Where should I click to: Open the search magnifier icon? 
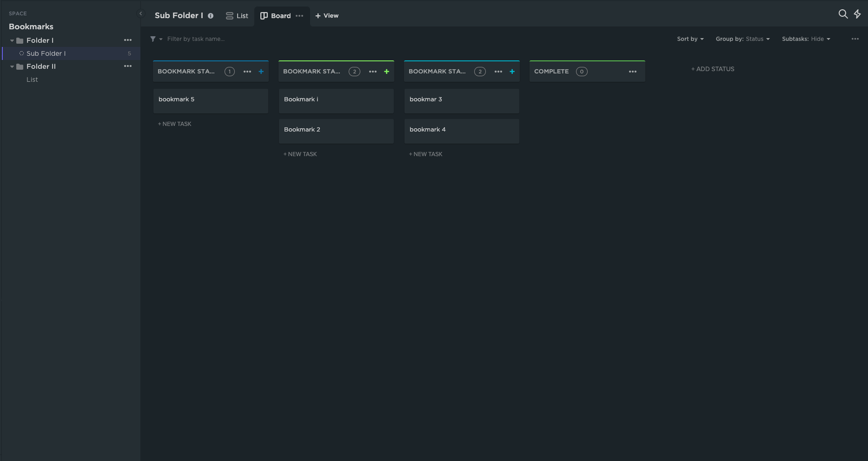[842, 14]
